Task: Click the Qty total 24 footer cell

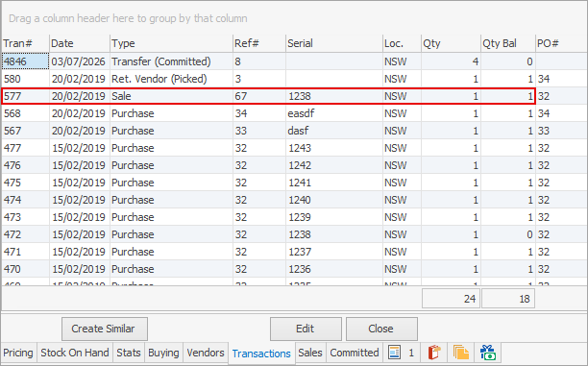Action: 451,299
